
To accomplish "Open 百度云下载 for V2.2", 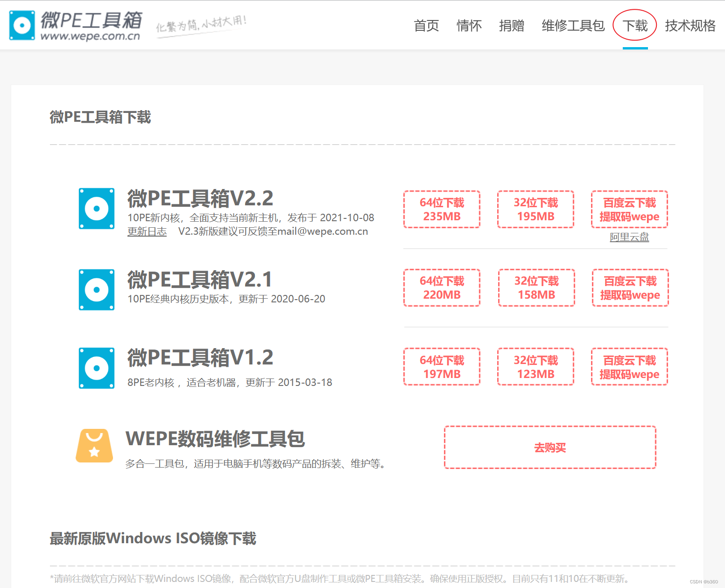I will point(629,209).
